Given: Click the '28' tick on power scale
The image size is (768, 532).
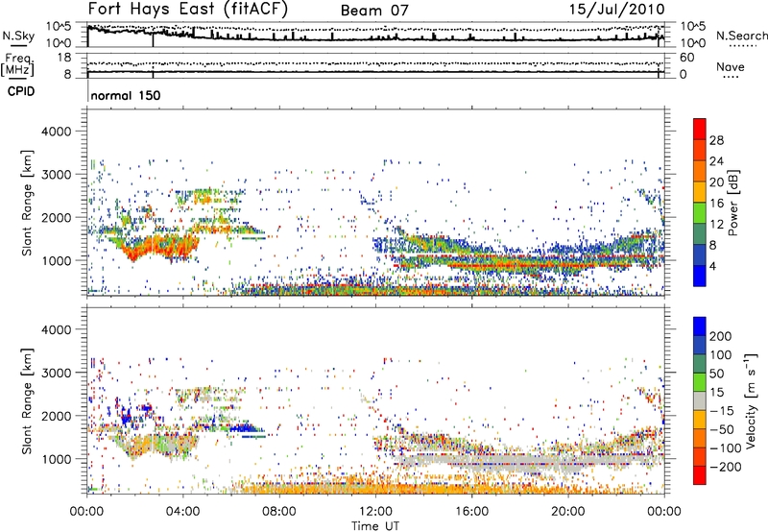Looking at the screenshot, I should tap(716, 140).
